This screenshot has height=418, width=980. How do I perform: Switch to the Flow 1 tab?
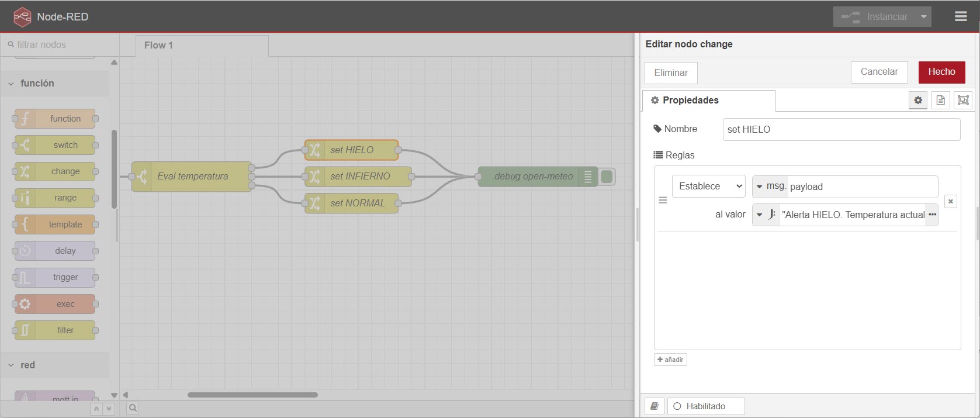(x=202, y=46)
